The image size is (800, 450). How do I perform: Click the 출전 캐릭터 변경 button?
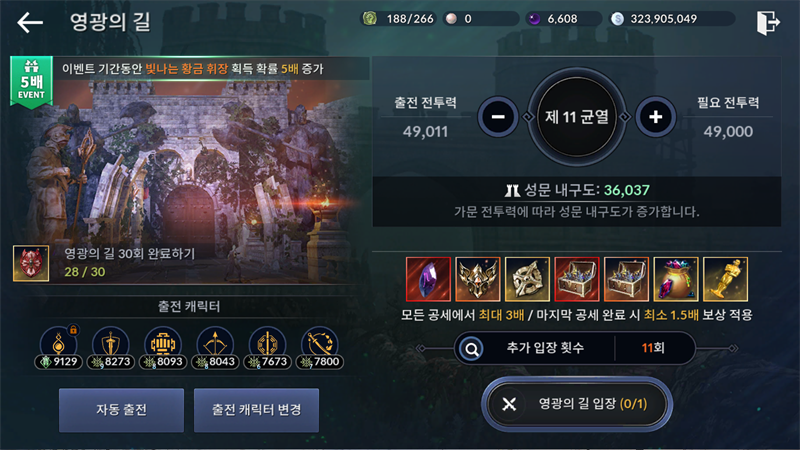pyautogui.click(x=256, y=410)
